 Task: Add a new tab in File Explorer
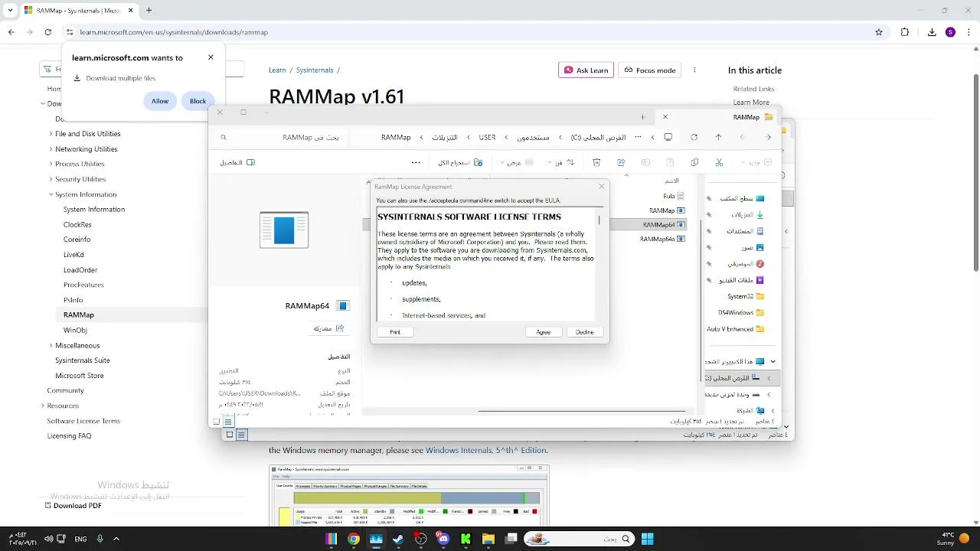pos(642,117)
